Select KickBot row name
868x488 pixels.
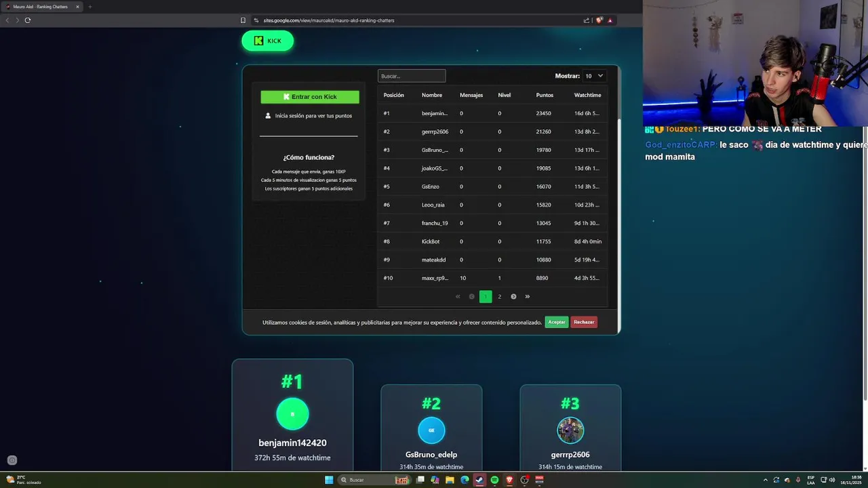(x=431, y=241)
